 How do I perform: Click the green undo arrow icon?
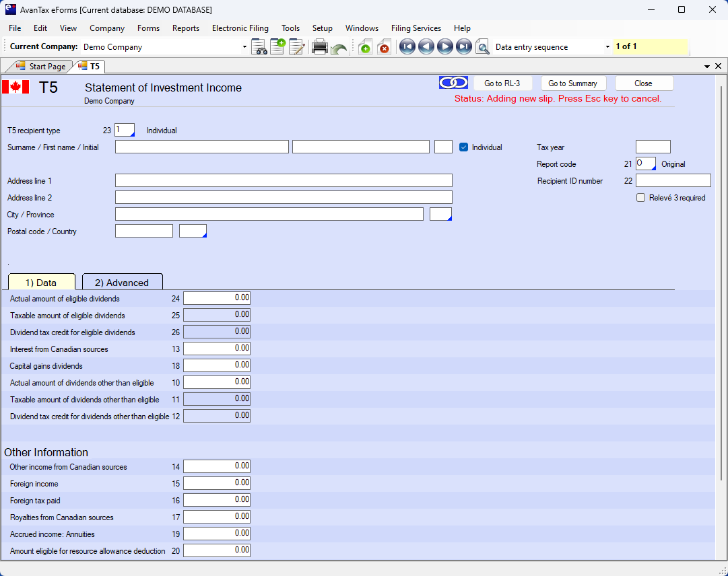339,48
